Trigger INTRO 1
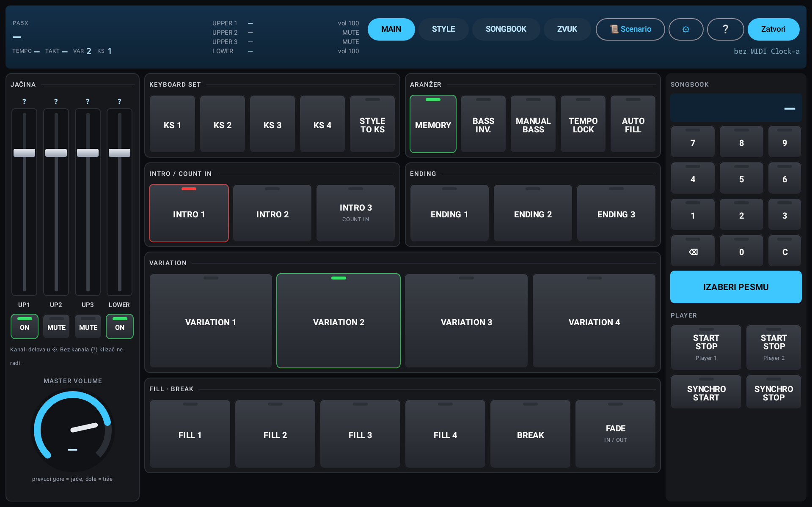The height and width of the screenshot is (507, 812). pyautogui.click(x=189, y=213)
